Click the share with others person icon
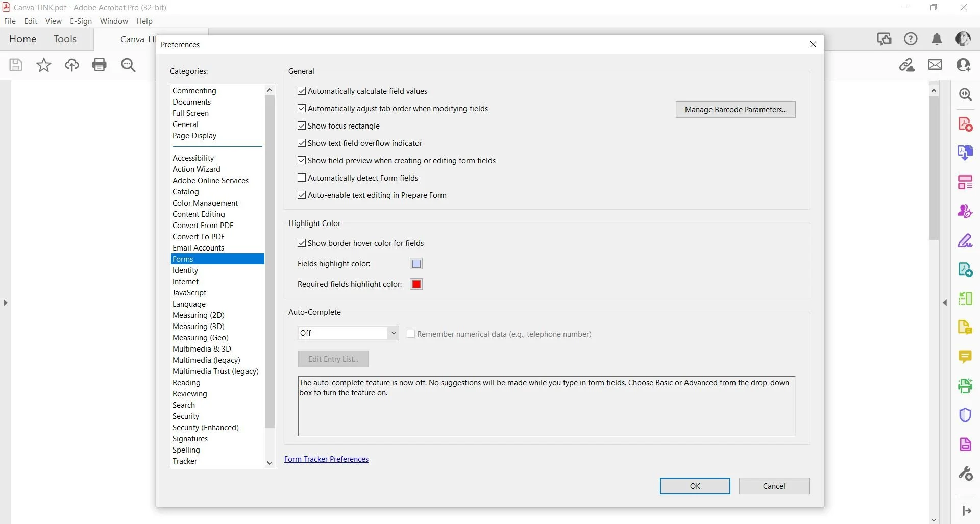The height and width of the screenshot is (524, 980). (963, 65)
